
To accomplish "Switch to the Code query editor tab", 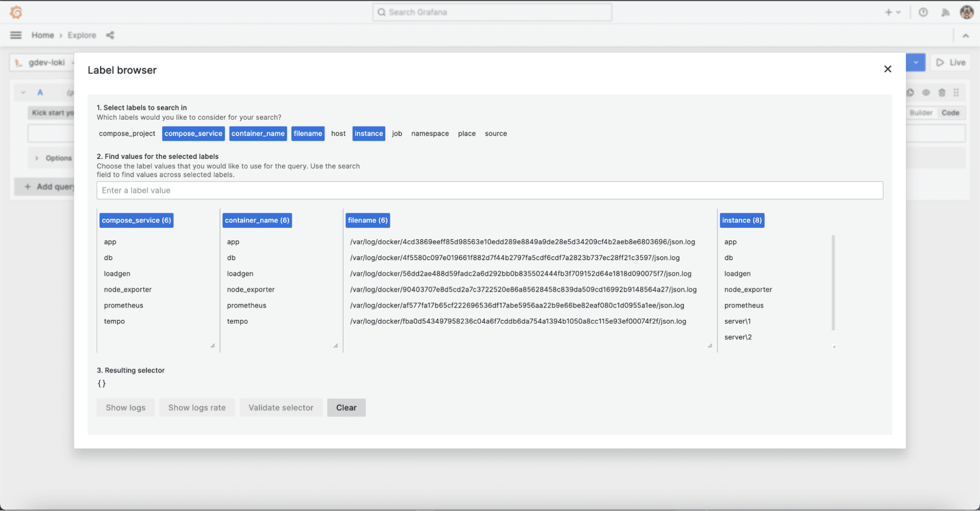I will (x=950, y=112).
